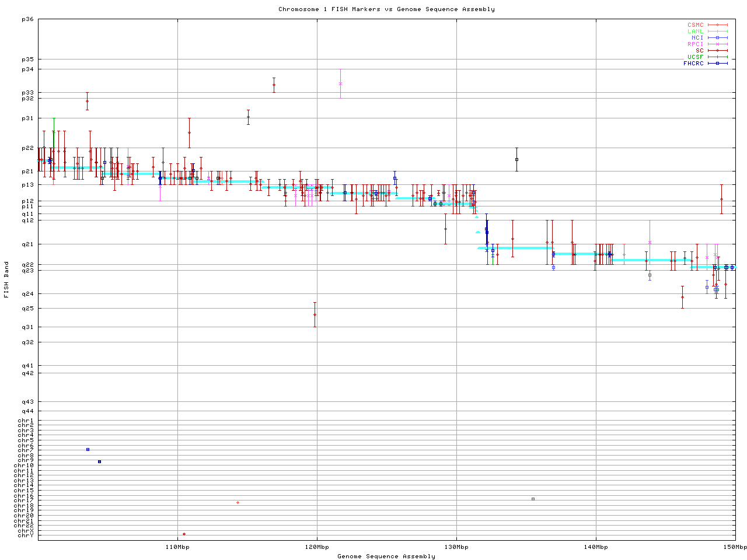Click the Genome Sequence Assembly axis title

(x=386, y=556)
